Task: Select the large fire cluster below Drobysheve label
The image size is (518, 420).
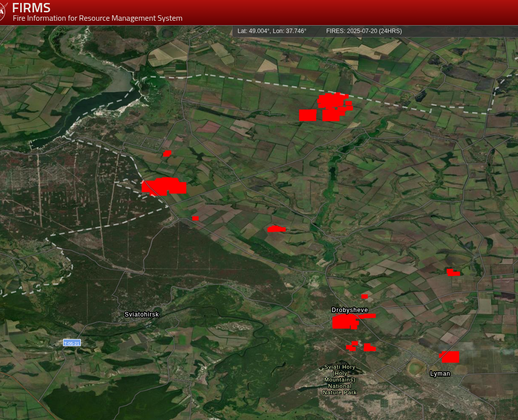Action: pos(345,321)
